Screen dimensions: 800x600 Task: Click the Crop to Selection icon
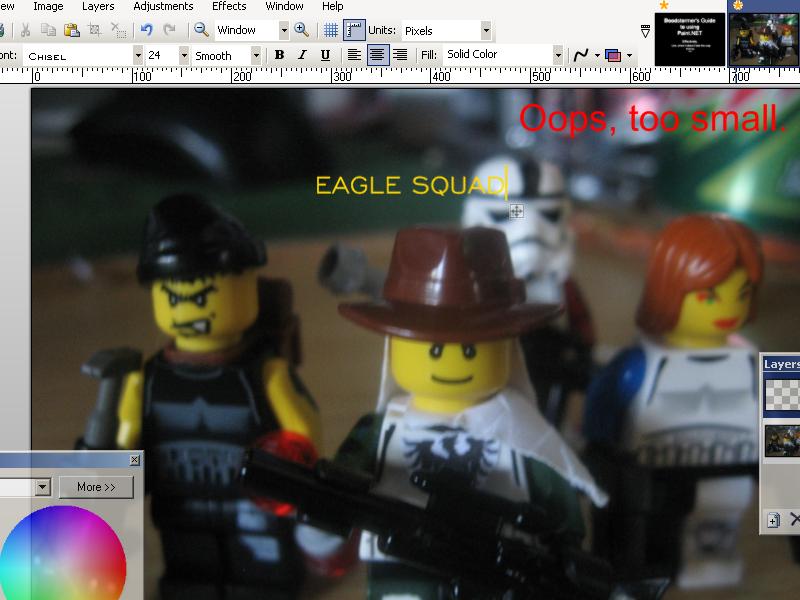95,30
